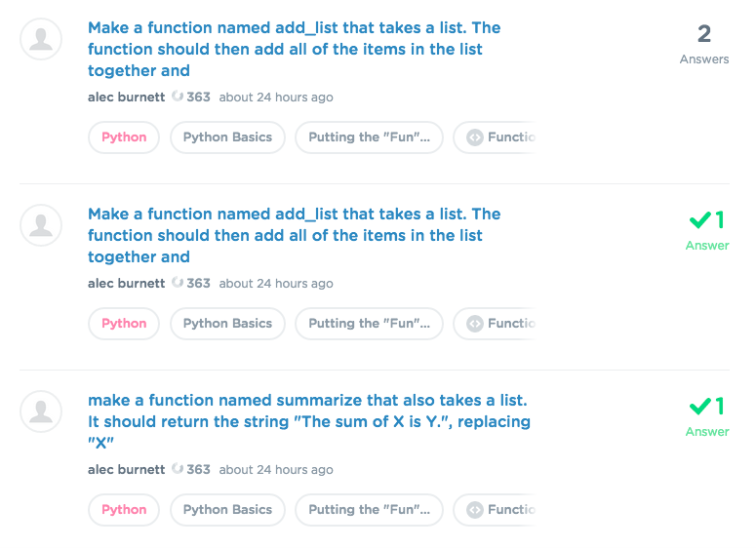Open alec burnett profile on first post
This screenshot has width=756, height=548.
point(126,98)
